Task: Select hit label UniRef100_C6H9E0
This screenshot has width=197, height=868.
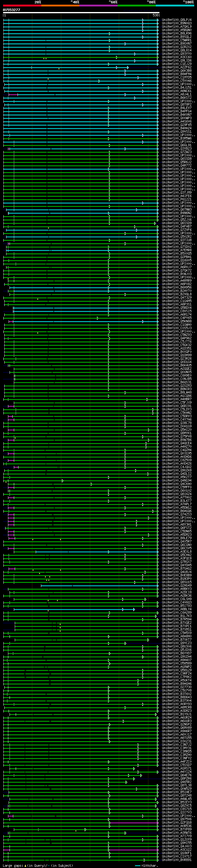Action: 177,375
